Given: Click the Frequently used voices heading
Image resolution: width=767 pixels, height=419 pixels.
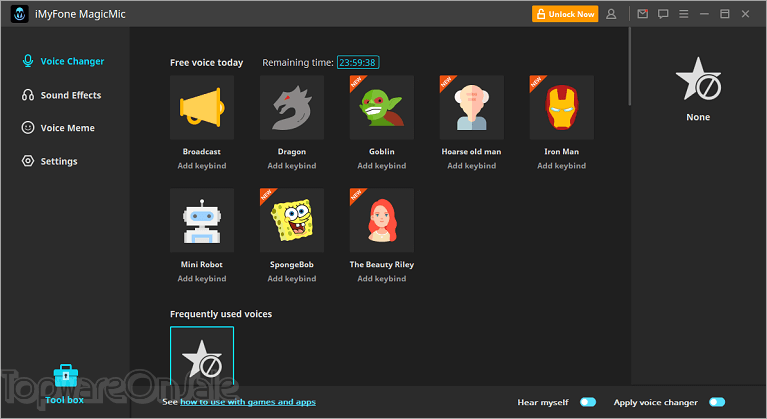Looking at the screenshot, I should (x=221, y=314).
